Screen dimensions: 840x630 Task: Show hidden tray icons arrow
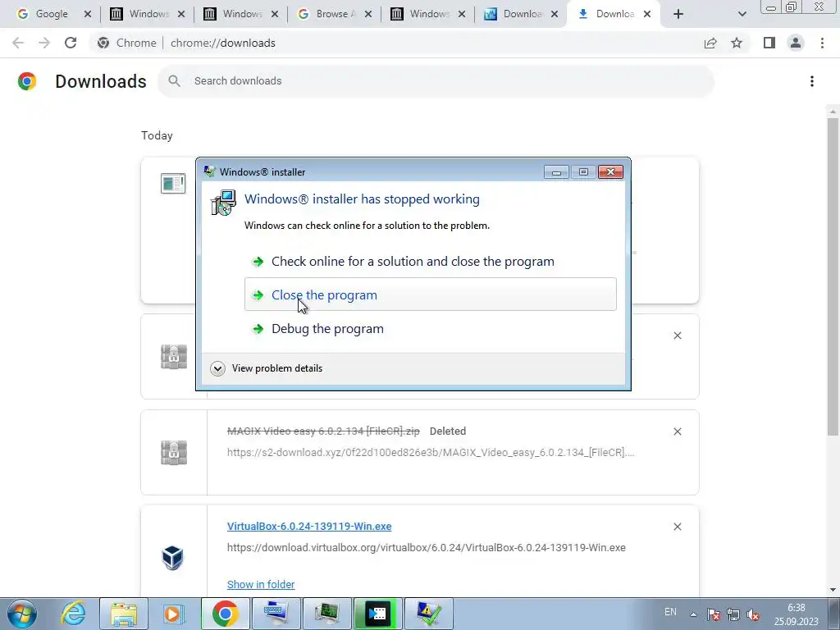point(693,614)
